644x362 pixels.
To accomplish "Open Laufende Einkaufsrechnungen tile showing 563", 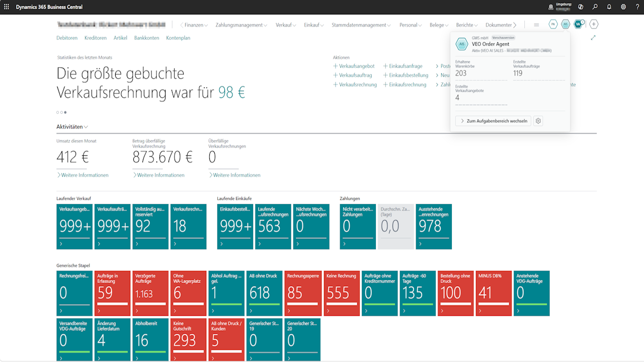I will pyautogui.click(x=273, y=226).
